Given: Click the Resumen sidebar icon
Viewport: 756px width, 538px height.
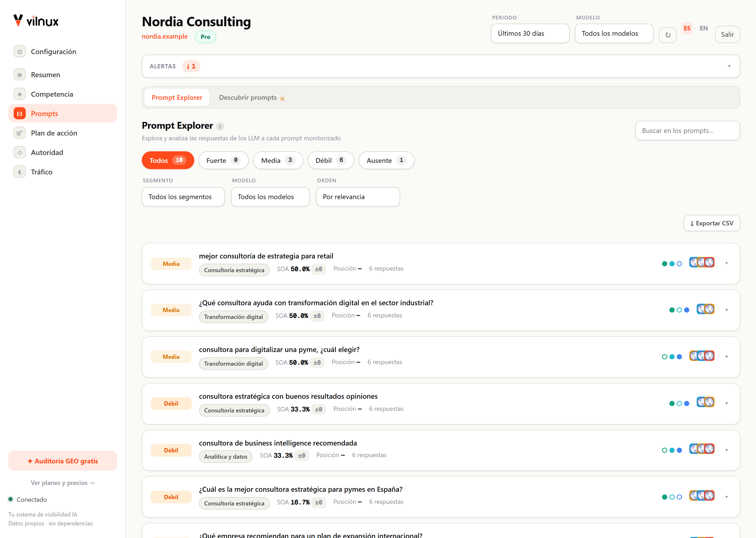Looking at the screenshot, I should (19, 75).
